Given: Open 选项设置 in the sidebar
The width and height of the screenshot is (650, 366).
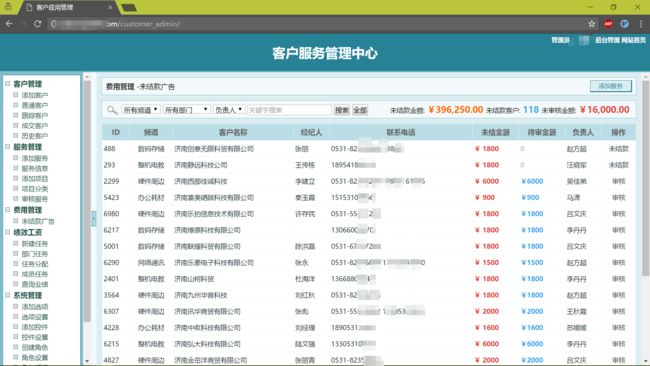Looking at the screenshot, I should (x=35, y=317).
